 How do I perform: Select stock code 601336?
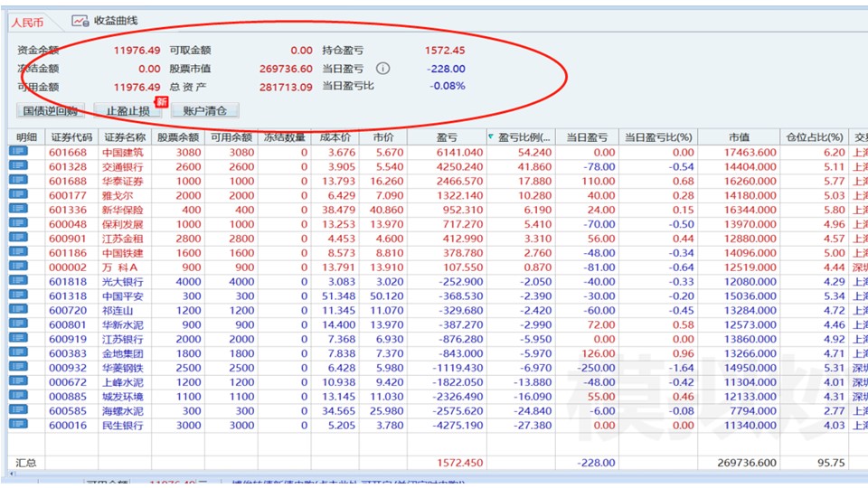tap(68, 210)
